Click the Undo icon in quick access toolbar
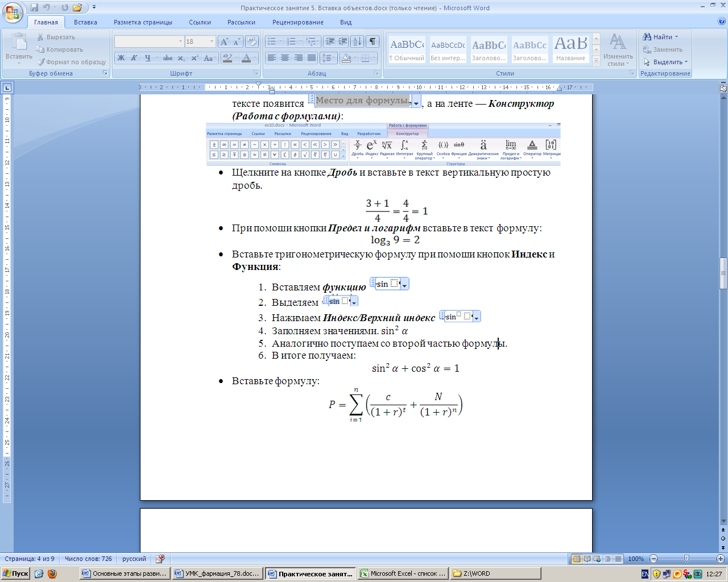Viewport: 728px width, 582px height. 47,7
